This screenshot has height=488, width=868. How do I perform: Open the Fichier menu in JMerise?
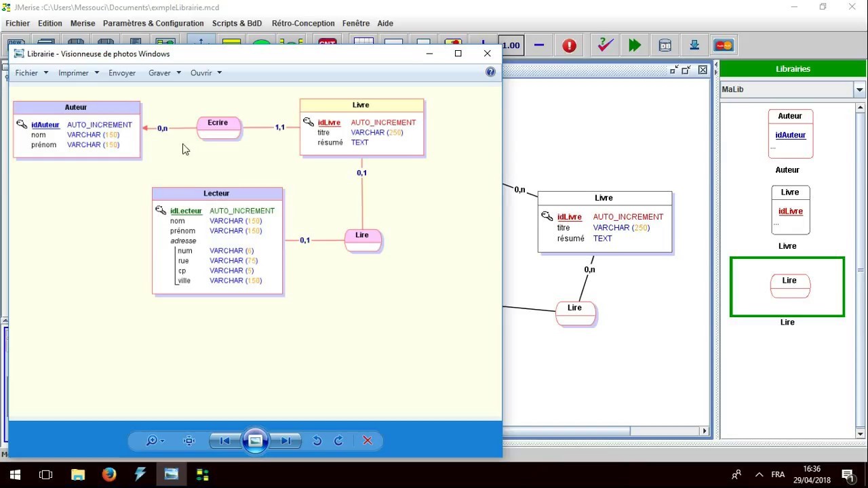point(18,23)
